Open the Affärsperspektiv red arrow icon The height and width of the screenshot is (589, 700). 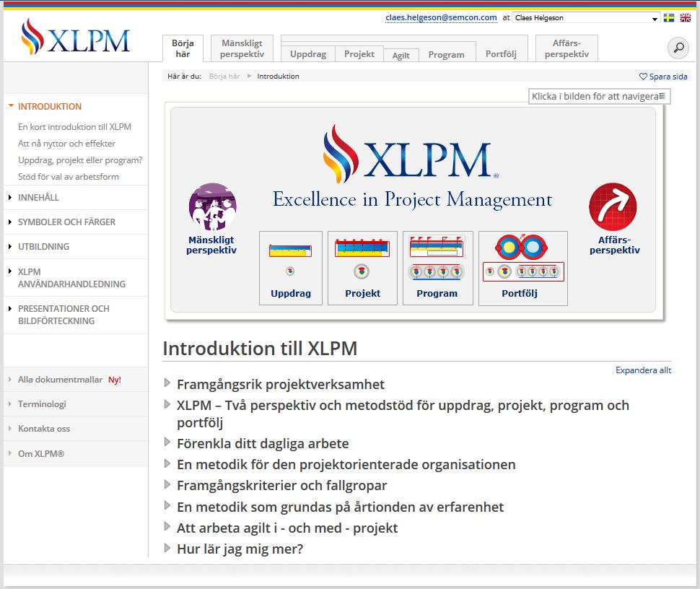[613, 206]
